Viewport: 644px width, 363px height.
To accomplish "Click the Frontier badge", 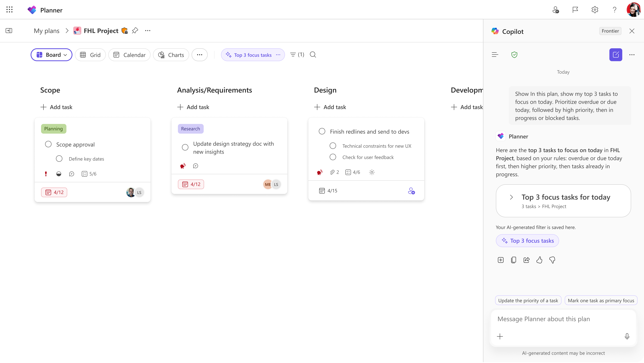I will pyautogui.click(x=610, y=31).
